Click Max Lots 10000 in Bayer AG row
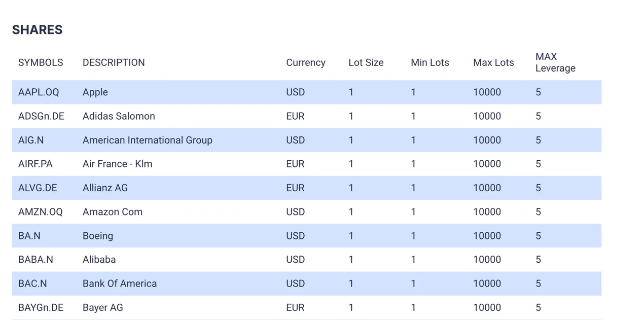This screenshot has height=320, width=644. coord(487,307)
